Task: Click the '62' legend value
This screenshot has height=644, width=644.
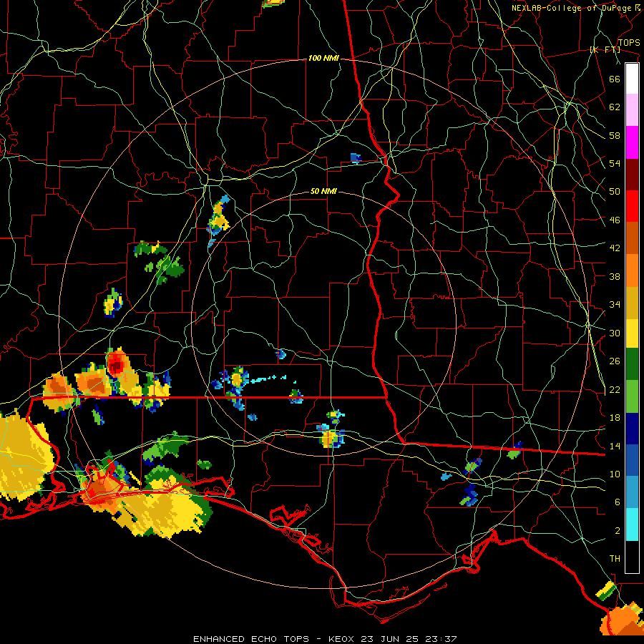Action: 615,107
